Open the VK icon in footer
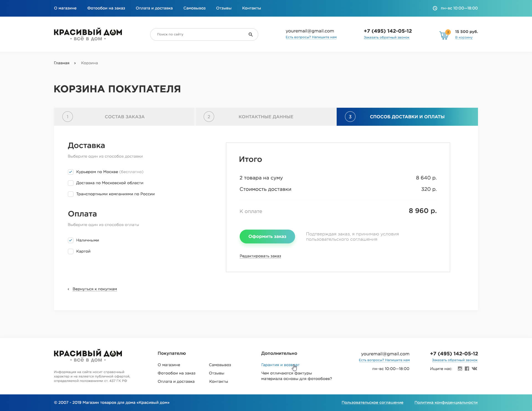 [x=474, y=369]
